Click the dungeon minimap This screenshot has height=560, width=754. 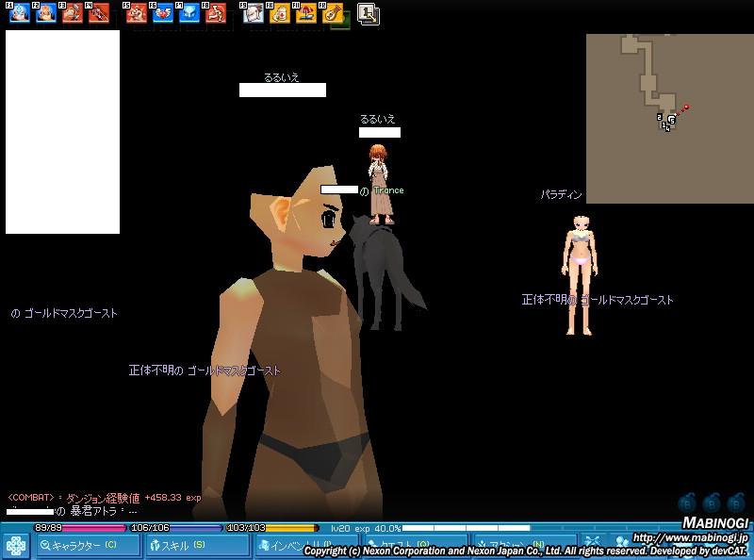tap(670, 119)
